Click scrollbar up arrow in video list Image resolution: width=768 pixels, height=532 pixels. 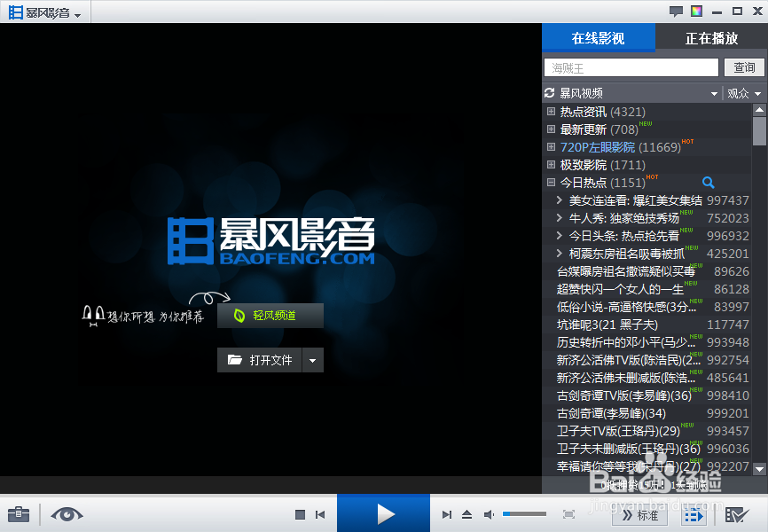pos(760,110)
